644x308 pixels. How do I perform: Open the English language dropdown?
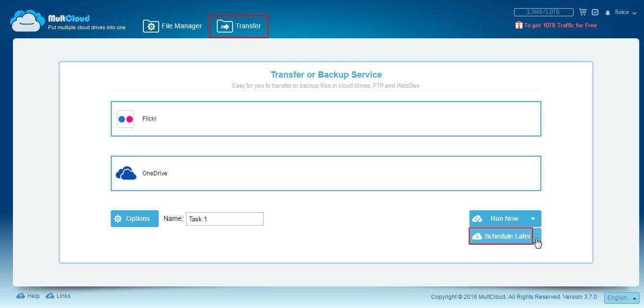click(x=621, y=297)
